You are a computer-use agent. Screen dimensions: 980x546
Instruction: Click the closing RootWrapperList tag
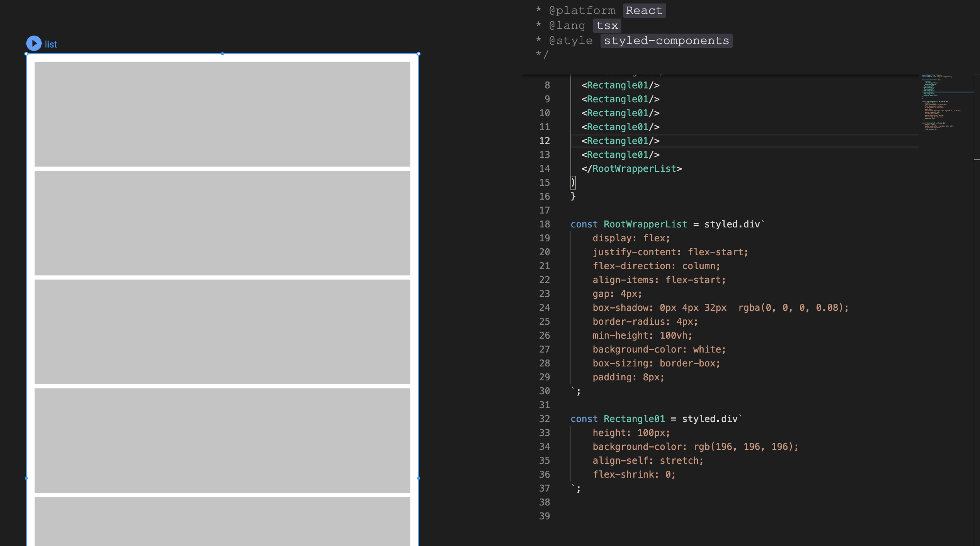click(x=631, y=169)
